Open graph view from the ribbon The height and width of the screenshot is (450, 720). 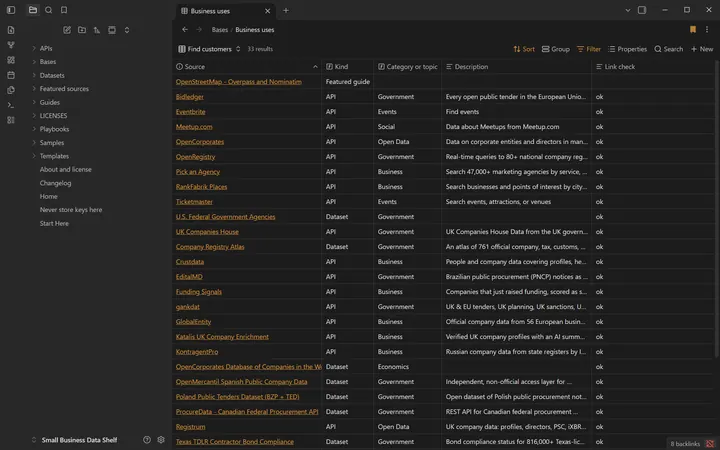point(11,45)
